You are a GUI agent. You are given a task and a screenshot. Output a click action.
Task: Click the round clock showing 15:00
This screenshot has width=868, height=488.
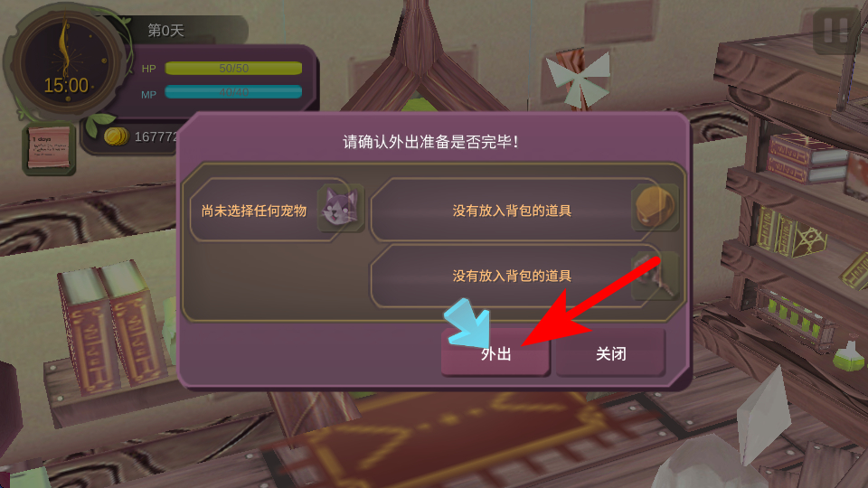[65, 62]
